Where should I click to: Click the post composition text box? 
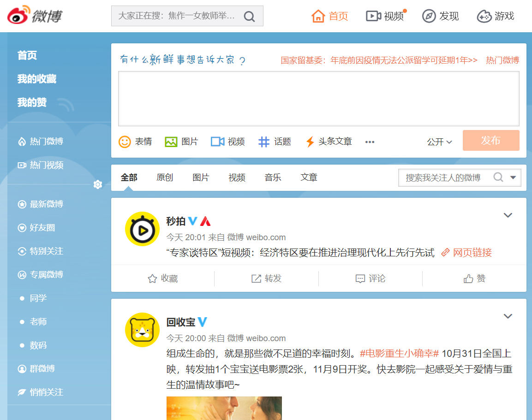click(x=318, y=99)
